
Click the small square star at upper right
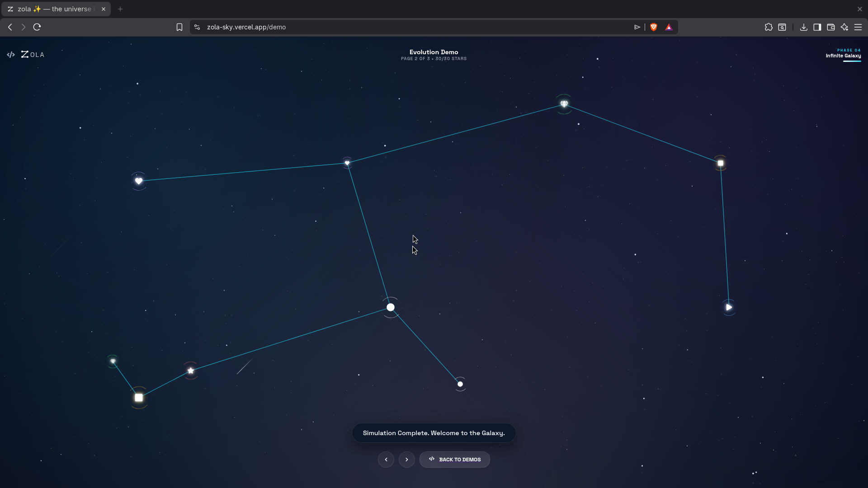[x=721, y=163]
